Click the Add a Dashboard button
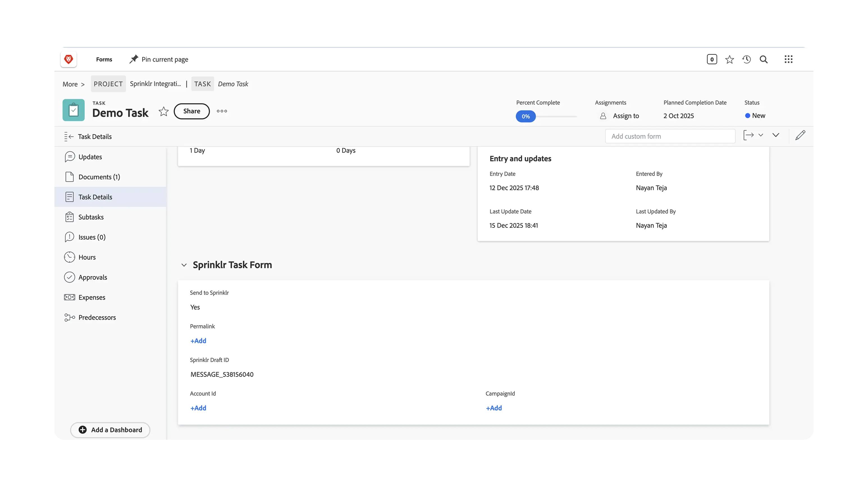This screenshot has height=486, width=868. [110, 430]
